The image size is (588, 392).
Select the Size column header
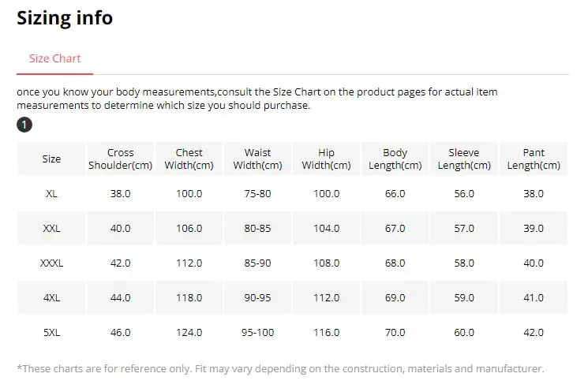51,159
